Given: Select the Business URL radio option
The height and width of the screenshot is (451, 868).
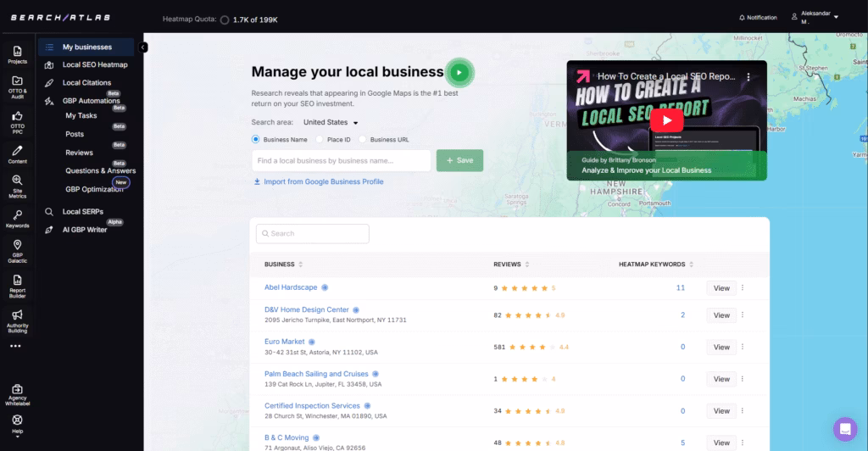Looking at the screenshot, I should [x=363, y=139].
